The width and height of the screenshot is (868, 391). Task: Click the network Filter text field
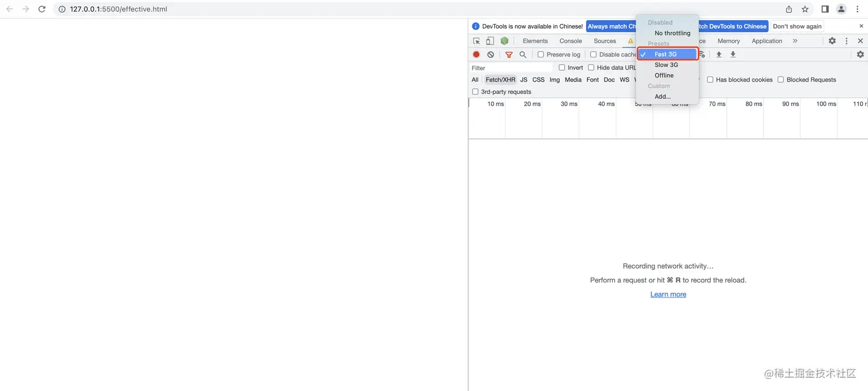click(511, 68)
